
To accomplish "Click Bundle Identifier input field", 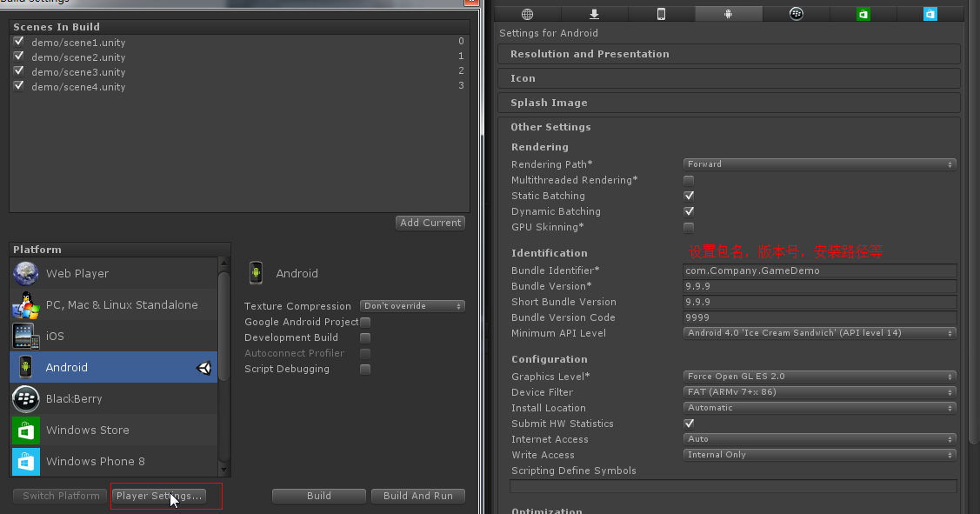I will pos(819,270).
